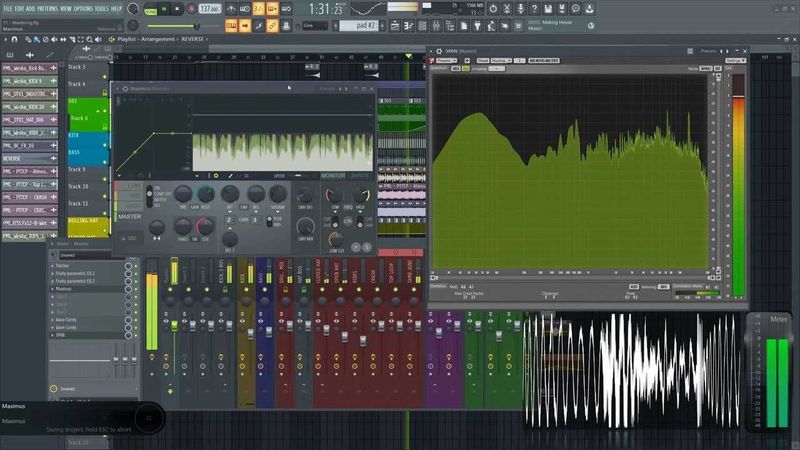Click the 1:31:23 time display
Image resolution: width=800 pixels, height=450 pixels.
click(326, 9)
